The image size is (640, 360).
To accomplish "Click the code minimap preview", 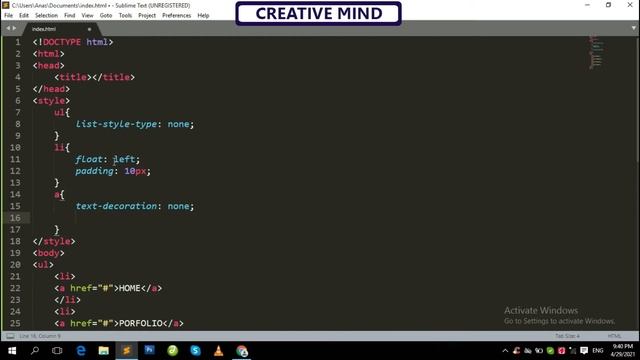I will pyautogui.click(x=596, y=53).
